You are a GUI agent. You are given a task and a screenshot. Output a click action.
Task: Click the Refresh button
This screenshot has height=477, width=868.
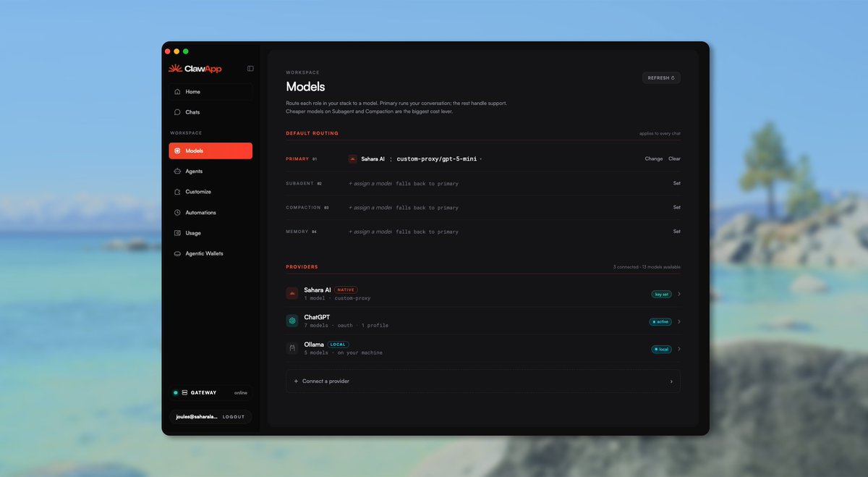(661, 77)
